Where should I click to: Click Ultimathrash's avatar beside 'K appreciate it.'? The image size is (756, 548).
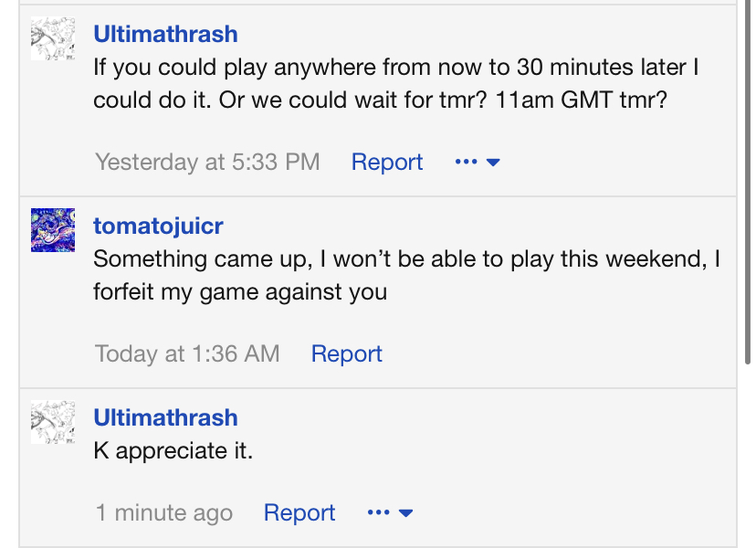(53, 422)
